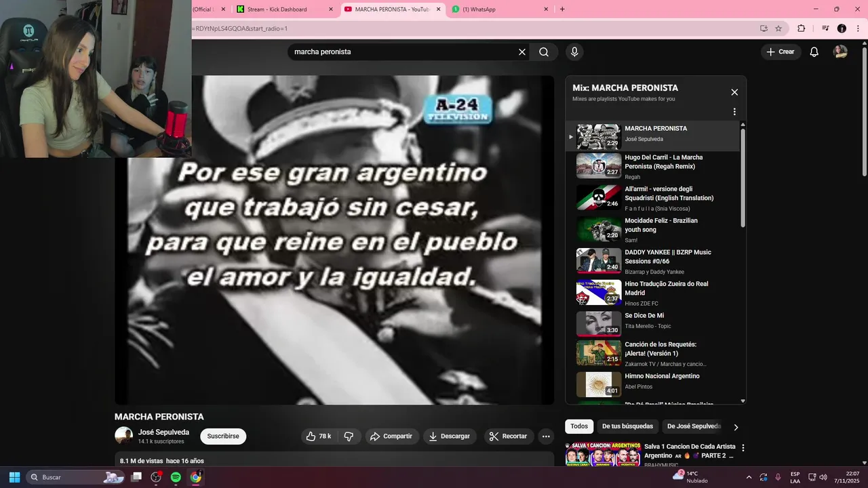The width and height of the screenshot is (868, 488).
Task: Open José Sepulveda channel name link
Action: coord(163,432)
